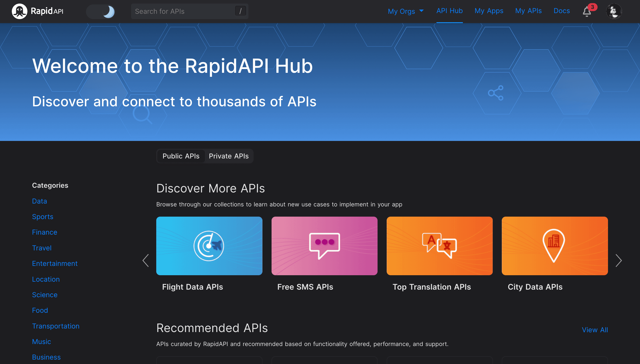Screen dimensions: 640x364
Task: Click the Top Translation APIs title
Action: click(x=432, y=287)
